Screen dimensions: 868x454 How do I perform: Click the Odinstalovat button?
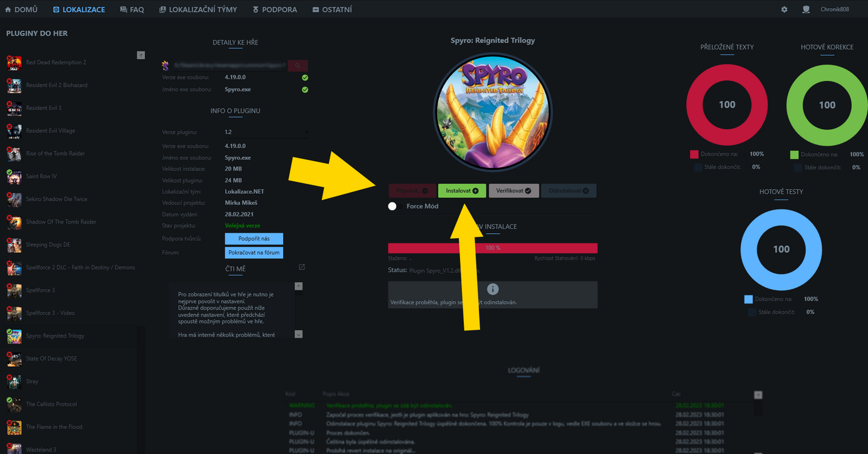click(569, 191)
